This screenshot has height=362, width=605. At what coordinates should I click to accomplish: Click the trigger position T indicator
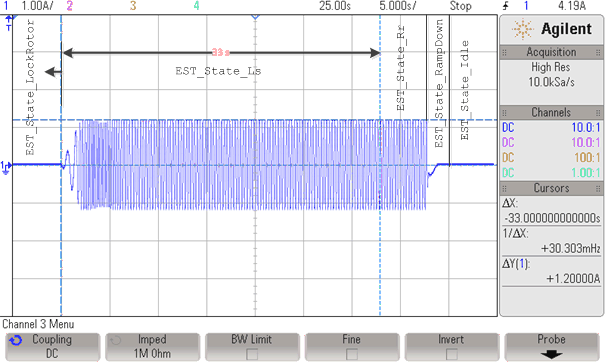8,23
